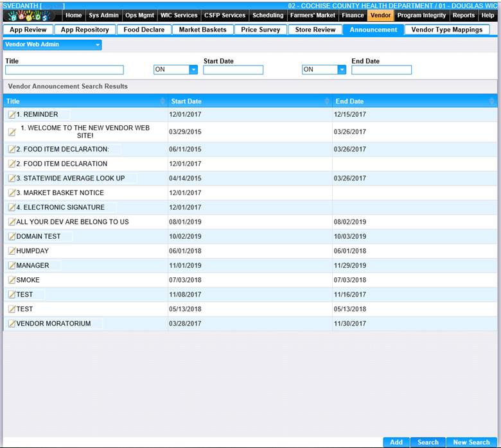Viewport: 501px width, 448px height.
Task: Click the New Search button
Action: click(x=471, y=442)
